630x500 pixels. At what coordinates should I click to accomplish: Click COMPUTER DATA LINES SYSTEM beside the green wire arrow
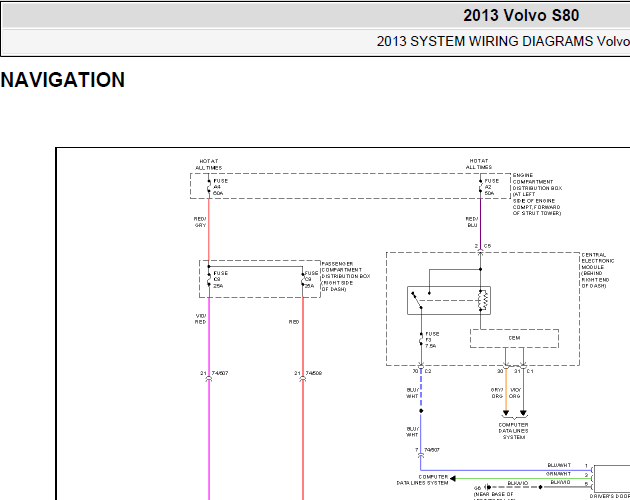pos(422,480)
